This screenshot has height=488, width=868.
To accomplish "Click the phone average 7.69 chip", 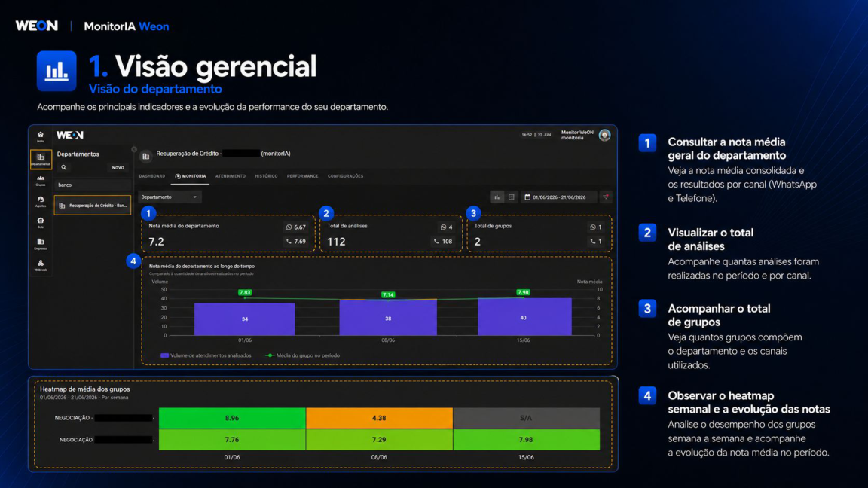I will pyautogui.click(x=296, y=241).
